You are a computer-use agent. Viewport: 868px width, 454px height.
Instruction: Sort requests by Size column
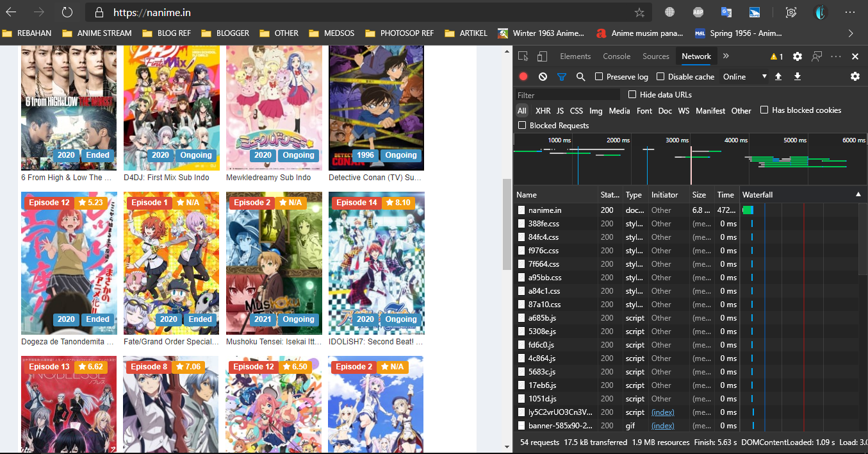(x=701, y=194)
